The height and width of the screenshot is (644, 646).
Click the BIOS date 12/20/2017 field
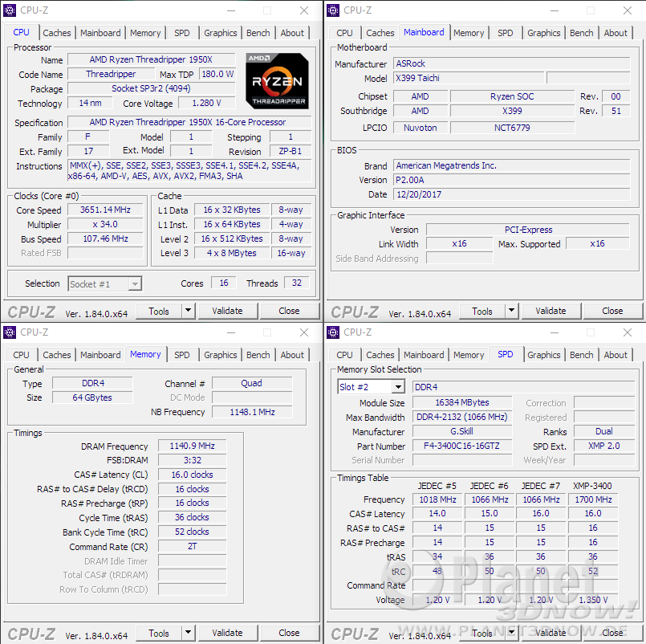click(512, 194)
